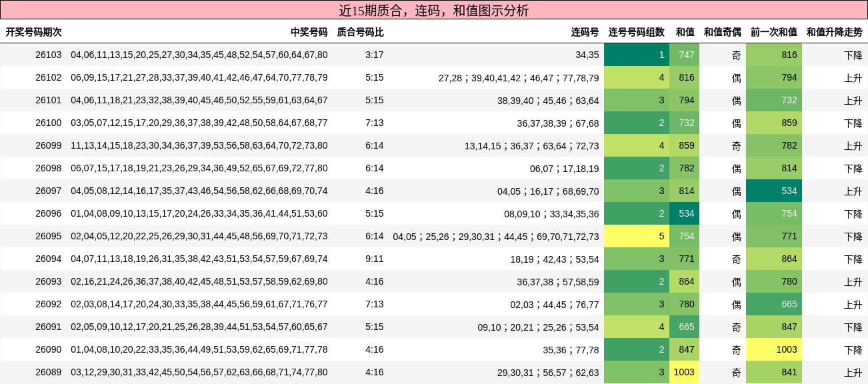This screenshot has height=384, width=868.
Task: Click the dark green group count 1 cell
Action: [x=637, y=55]
